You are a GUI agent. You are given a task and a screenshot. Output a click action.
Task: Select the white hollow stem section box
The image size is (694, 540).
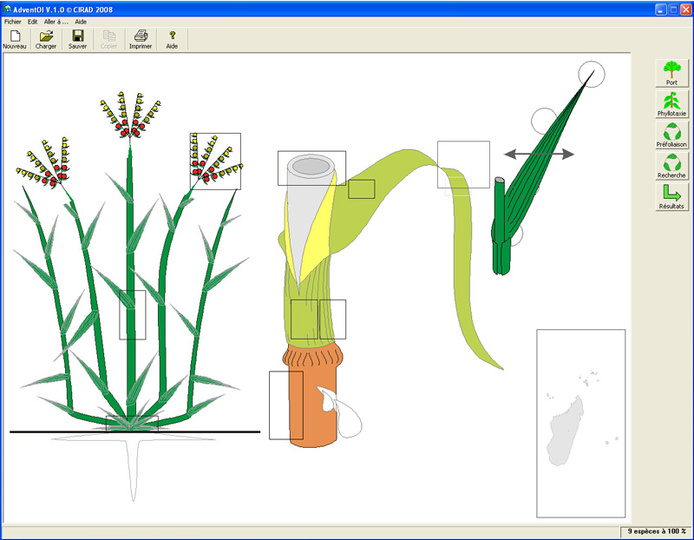pos(311,167)
